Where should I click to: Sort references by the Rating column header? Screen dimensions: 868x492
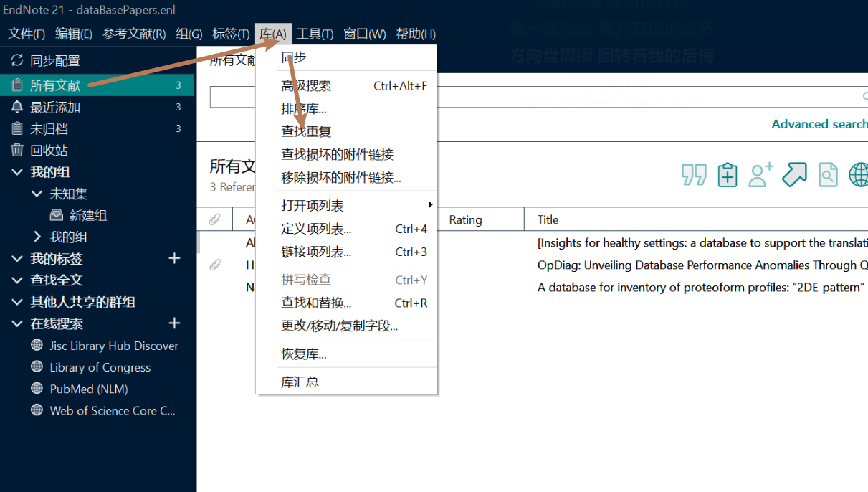tap(465, 220)
